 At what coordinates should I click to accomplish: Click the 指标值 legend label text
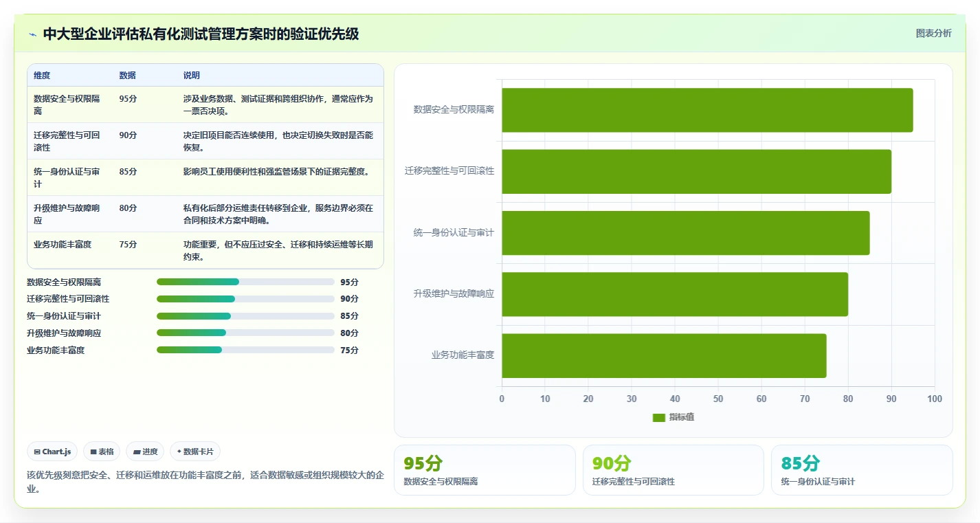[682, 417]
